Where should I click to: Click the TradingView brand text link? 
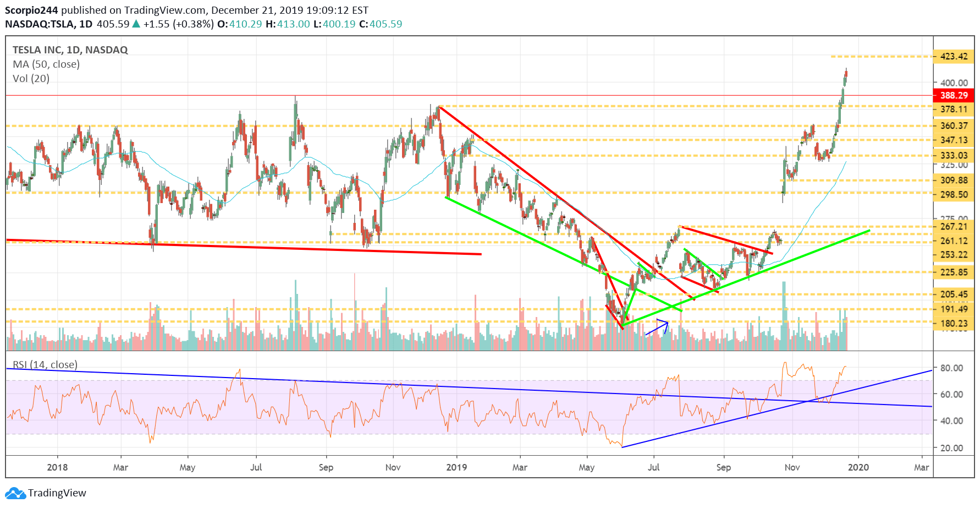click(x=57, y=493)
